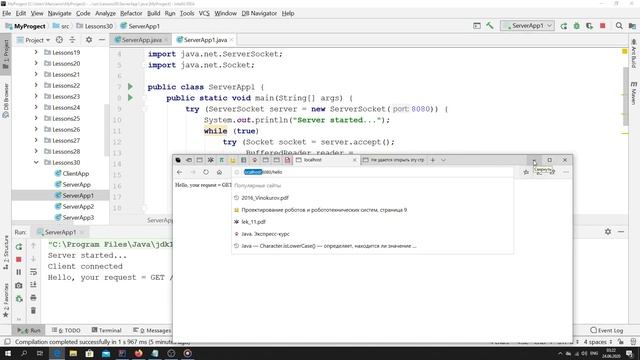Collapse the Lessons30 folder
This screenshot has height=360, width=640.
tap(36, 162)
